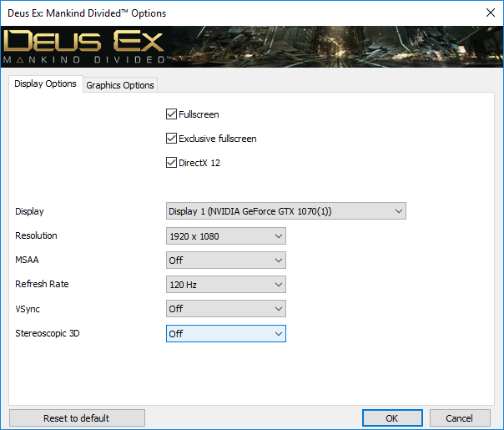Click the Resolution label text

coord(36,235)
